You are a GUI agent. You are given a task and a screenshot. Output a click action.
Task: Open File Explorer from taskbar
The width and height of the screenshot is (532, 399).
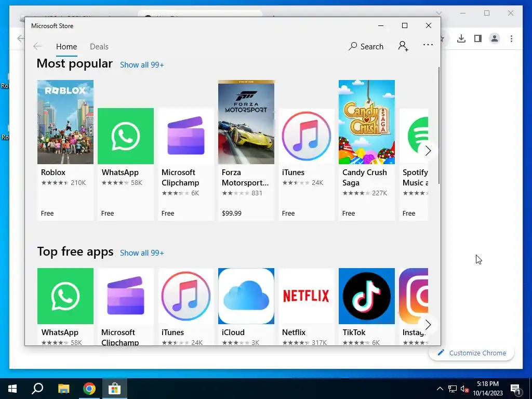63,389
